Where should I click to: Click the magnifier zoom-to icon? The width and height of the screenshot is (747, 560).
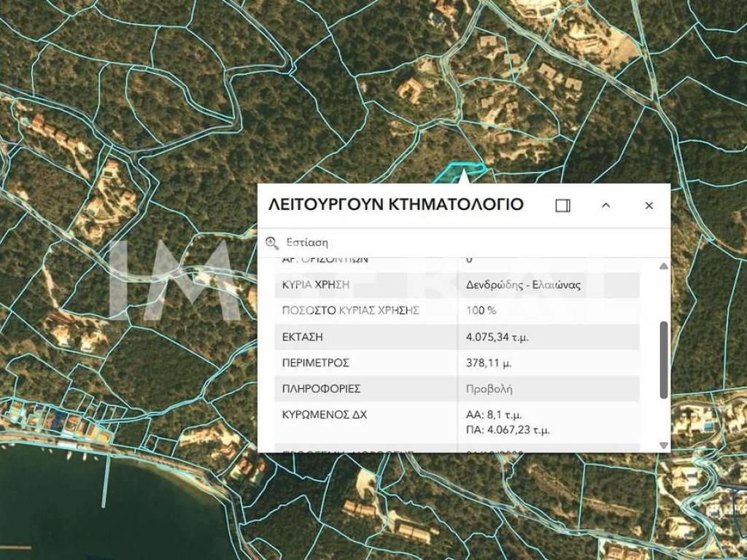tap(272, 243)
